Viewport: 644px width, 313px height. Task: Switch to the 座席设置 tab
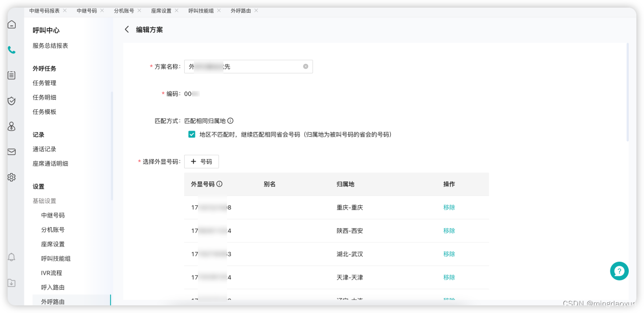pyautogui.click(x=162, y=10)
